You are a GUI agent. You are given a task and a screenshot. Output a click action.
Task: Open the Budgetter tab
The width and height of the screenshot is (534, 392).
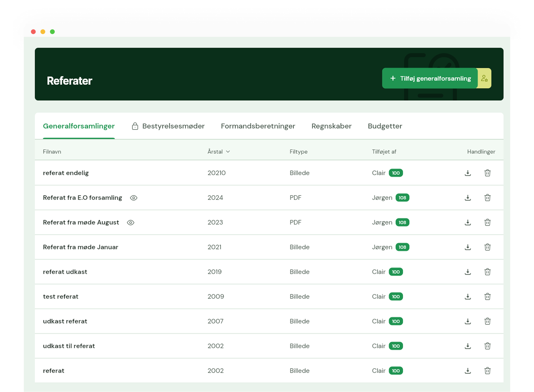[x=385, y=126]
